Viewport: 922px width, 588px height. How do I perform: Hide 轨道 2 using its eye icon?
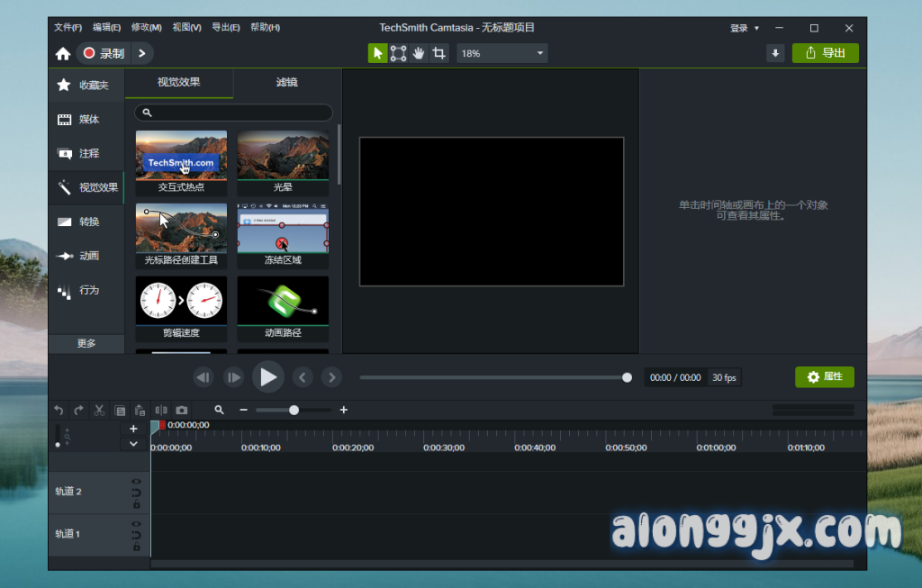tap(136, 482)
